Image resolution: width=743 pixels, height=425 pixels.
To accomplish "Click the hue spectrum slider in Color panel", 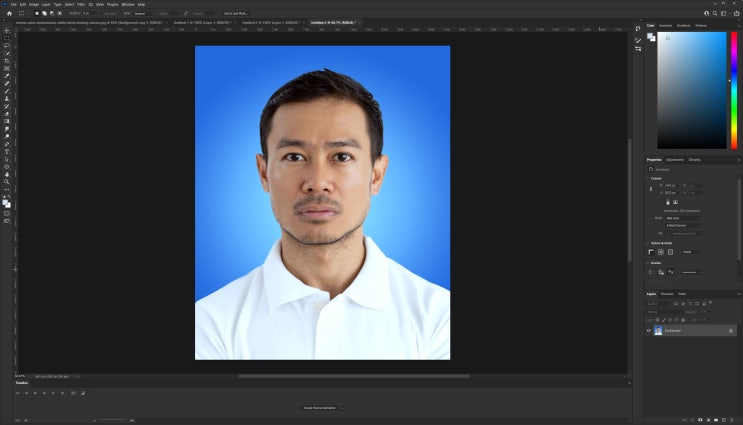I will (732, 90).
